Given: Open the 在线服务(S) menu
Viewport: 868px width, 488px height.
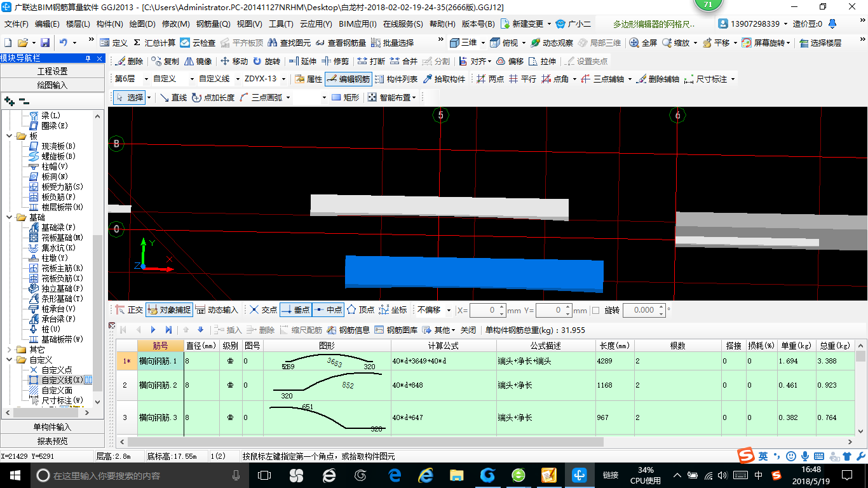Looking at the screenshot, I should point(403,24).
